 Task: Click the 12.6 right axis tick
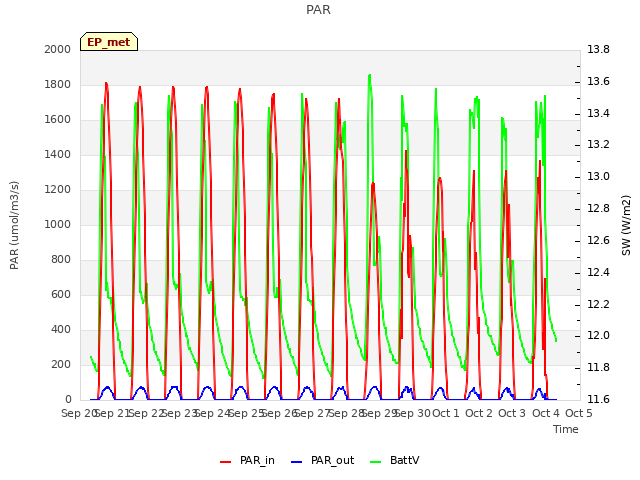coord(598,240)
